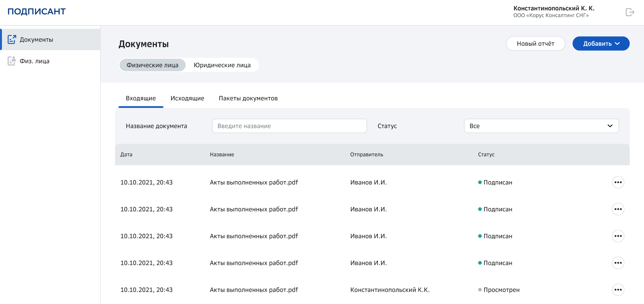Sort by the Дата column header
The image size is (644, 304).
click(x=126, y=155)
